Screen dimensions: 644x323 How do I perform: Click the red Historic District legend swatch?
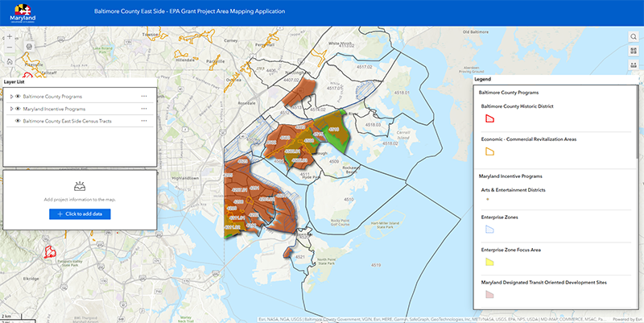(x=488, y=118)
